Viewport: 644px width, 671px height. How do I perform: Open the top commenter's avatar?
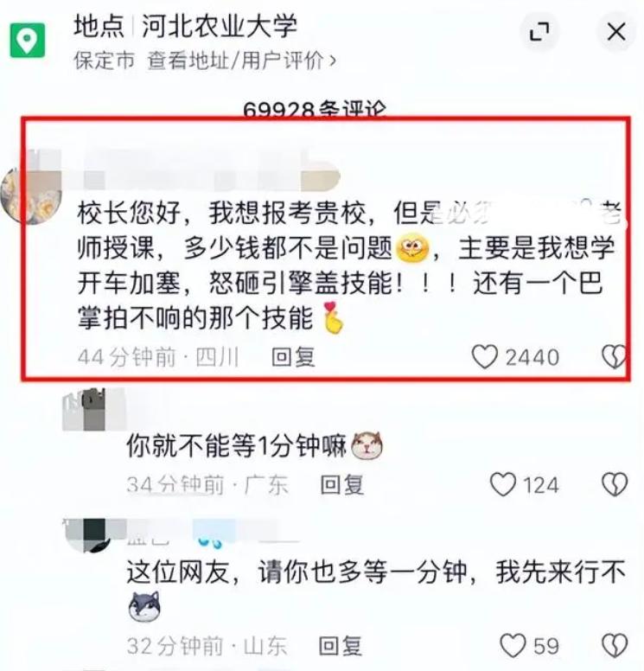(31, 195)
